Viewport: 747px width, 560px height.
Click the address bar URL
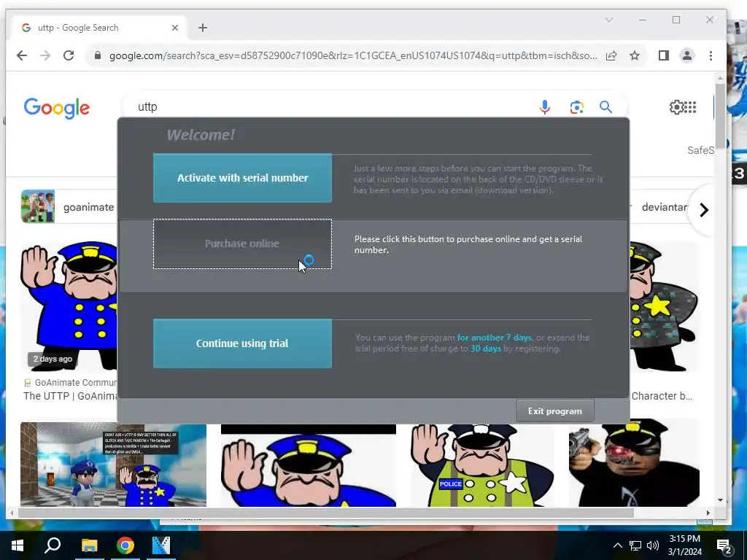(x=352, y=55)
